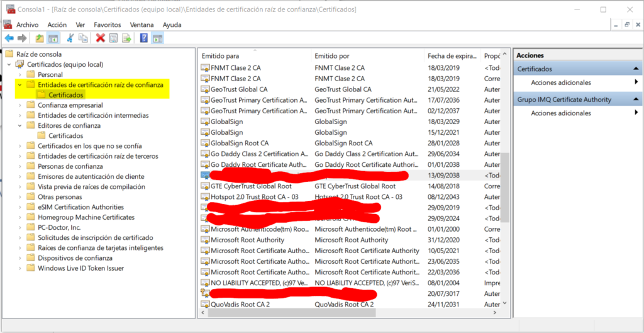The image size is (644, 333).
Task: Select GlobalSign row expiring 18/03/2029
Action: pyautogui.click(x=350, y=121)
